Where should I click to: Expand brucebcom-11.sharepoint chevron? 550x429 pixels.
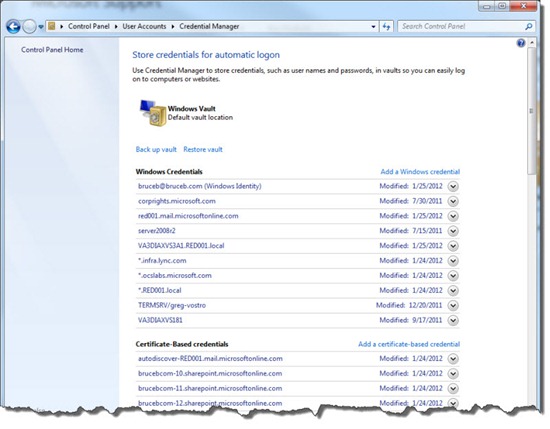(453, 388)
